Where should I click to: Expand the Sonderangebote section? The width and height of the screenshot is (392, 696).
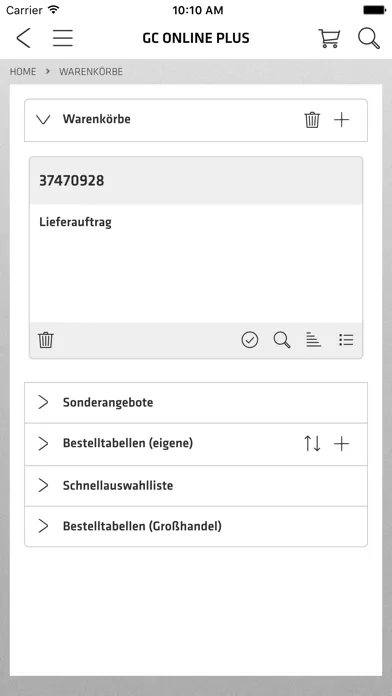tap(196, 403)
